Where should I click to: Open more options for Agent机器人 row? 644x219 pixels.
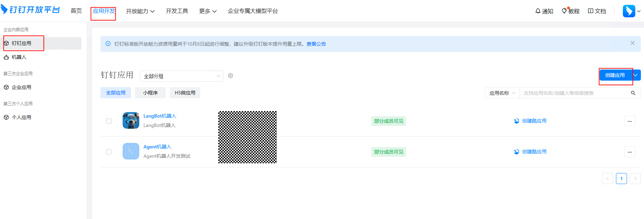(x=629, y=152)
